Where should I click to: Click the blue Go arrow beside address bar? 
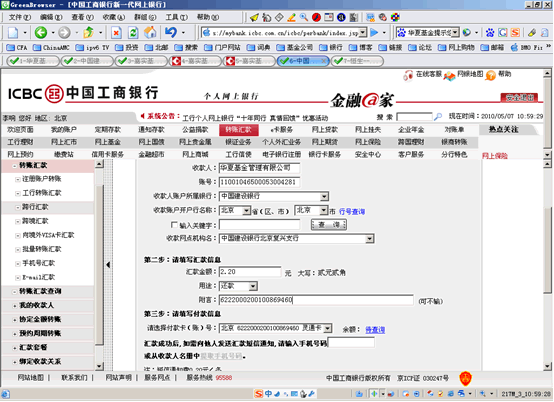point(374,33)
